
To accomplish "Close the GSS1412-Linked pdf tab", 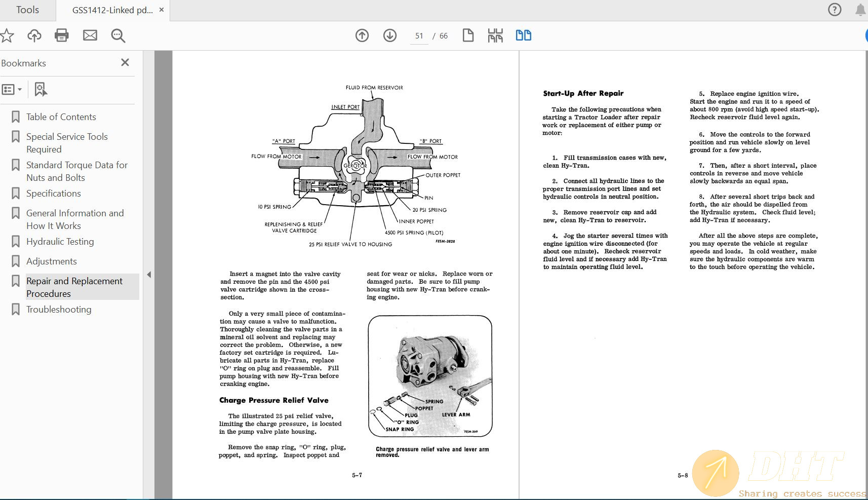I will click(162, 10).
